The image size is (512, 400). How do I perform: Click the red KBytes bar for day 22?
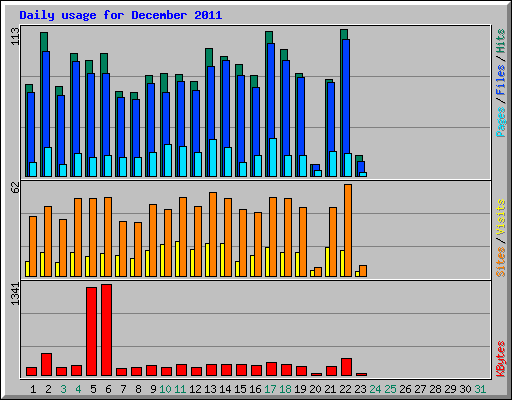(346, 367)
